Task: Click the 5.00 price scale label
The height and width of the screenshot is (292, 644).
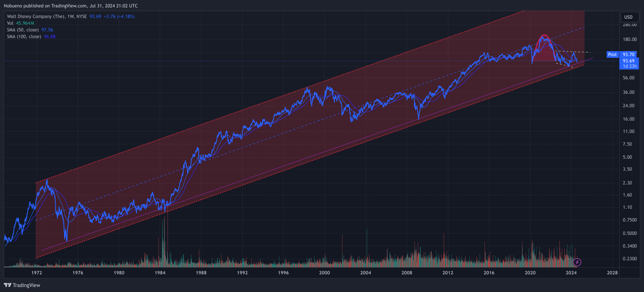Action: pyautogui.click(x=627, y=157)
